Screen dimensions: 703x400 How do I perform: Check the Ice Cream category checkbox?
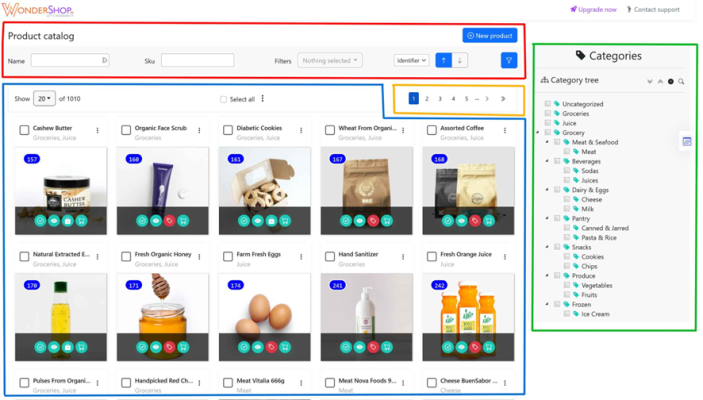(567, 314)
